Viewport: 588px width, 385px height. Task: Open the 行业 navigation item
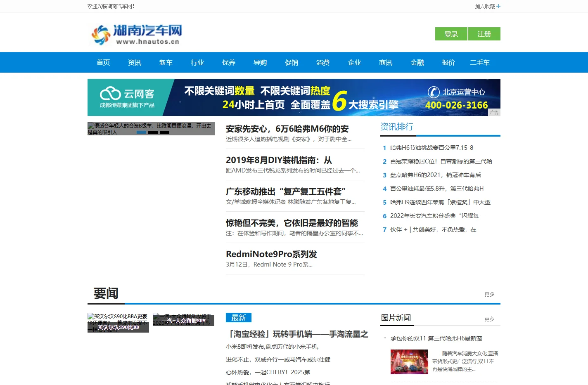click(x=197, y=62)
